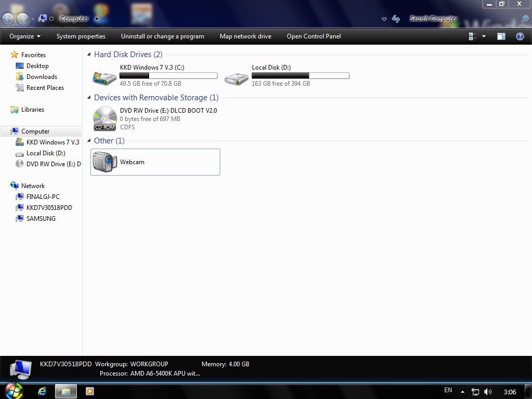Select Computer breadcrumb in address bar
532x399 pixels.
74,19
